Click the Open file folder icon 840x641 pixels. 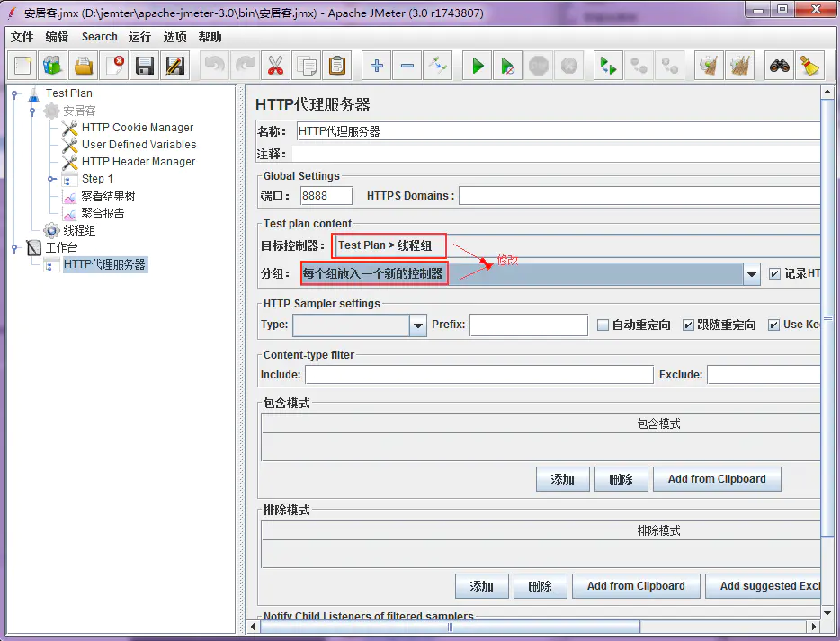pos(84,66)
